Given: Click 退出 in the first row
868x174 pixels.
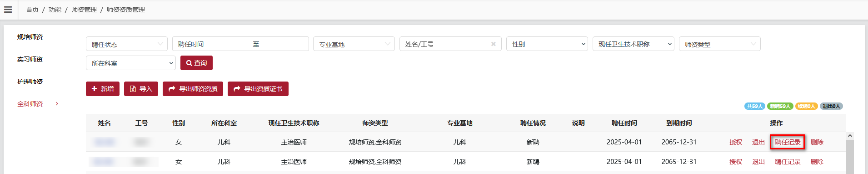Looking at the screenshot, I should point(758,142).
